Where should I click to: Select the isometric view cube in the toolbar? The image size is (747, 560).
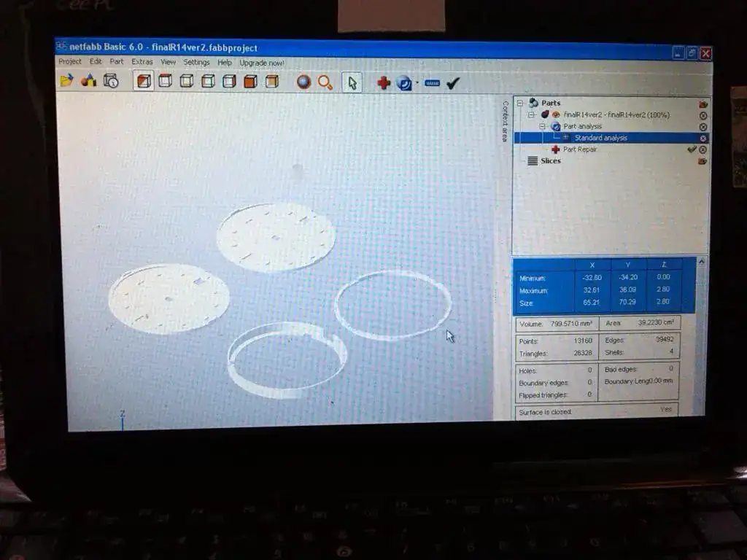click(x=144, y=81)
